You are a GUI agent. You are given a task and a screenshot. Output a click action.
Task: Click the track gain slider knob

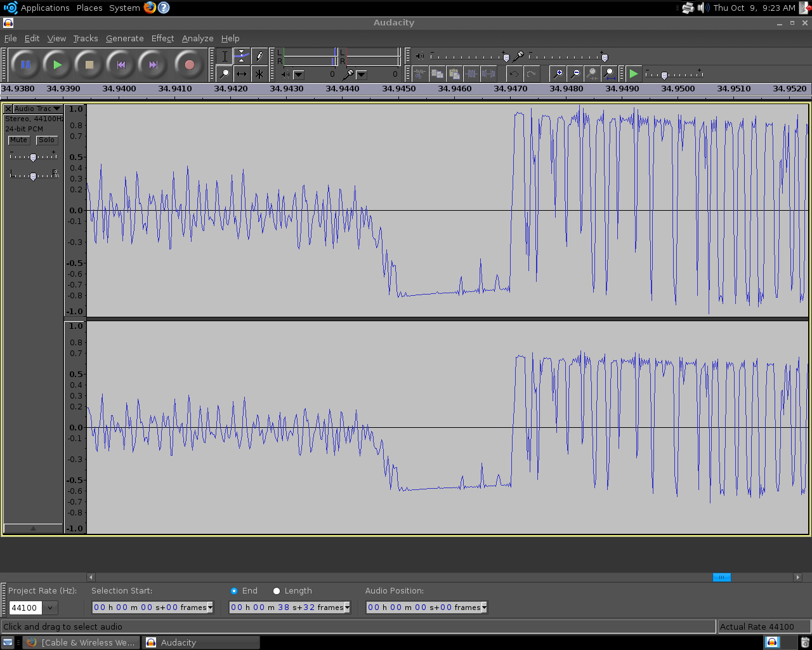(x=33, y=157)
